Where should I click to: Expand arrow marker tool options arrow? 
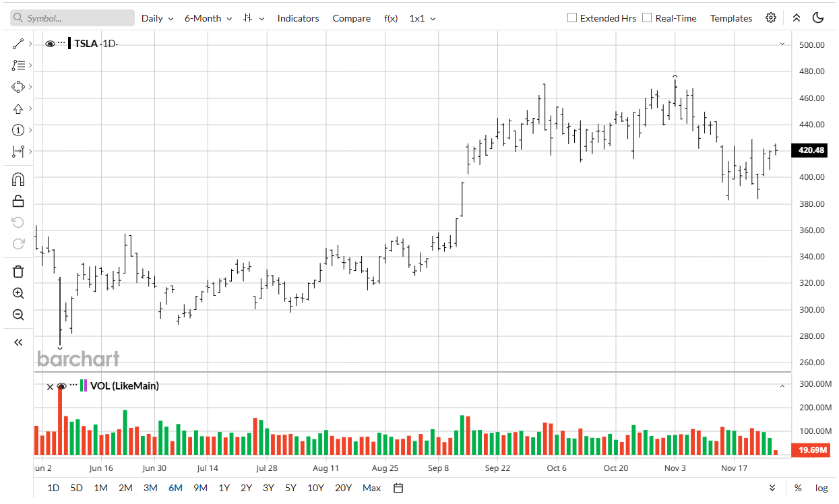(30, 108)
